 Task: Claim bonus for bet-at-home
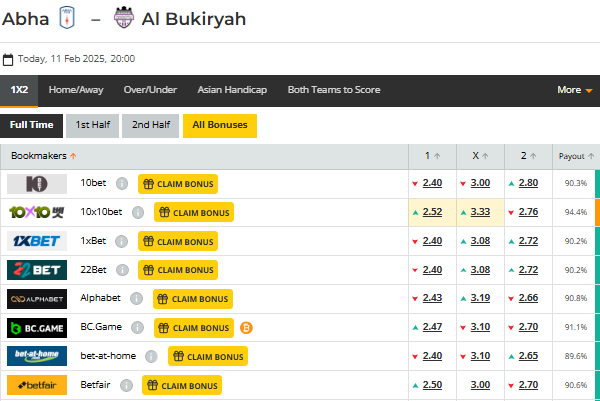coord(207,356)
